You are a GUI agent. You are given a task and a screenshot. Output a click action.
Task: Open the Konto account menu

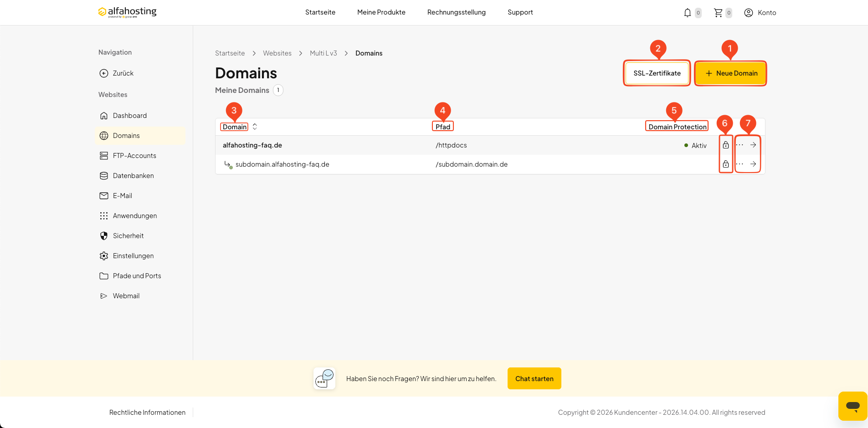tap(760, 13)
